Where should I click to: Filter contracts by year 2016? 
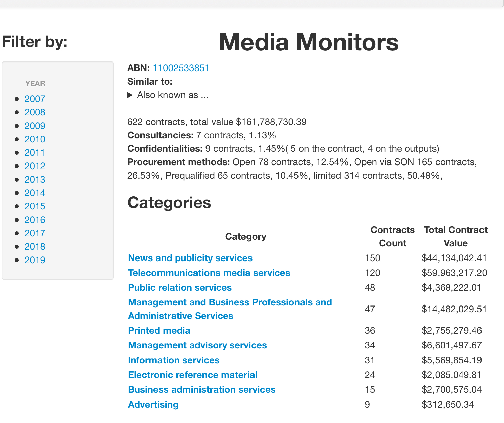point(35,220)
